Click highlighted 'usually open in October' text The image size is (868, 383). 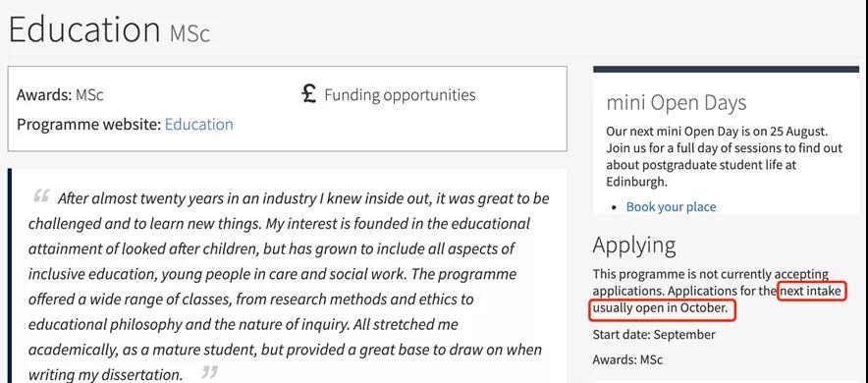(x=661, y=307)
